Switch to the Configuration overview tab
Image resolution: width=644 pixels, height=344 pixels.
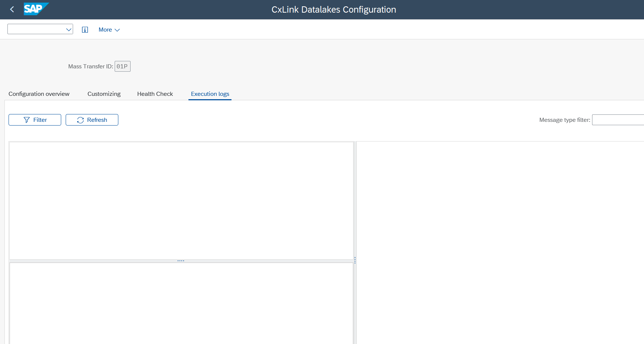pos(39,94)
